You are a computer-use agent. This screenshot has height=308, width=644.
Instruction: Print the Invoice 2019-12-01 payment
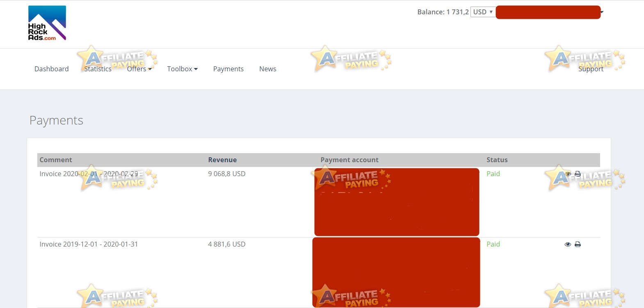click(578, 244)
